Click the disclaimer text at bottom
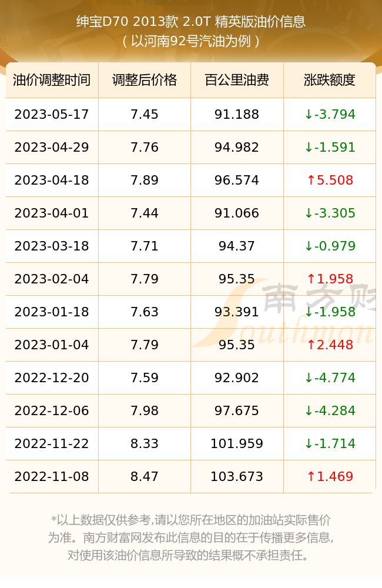 coord(191,538)
